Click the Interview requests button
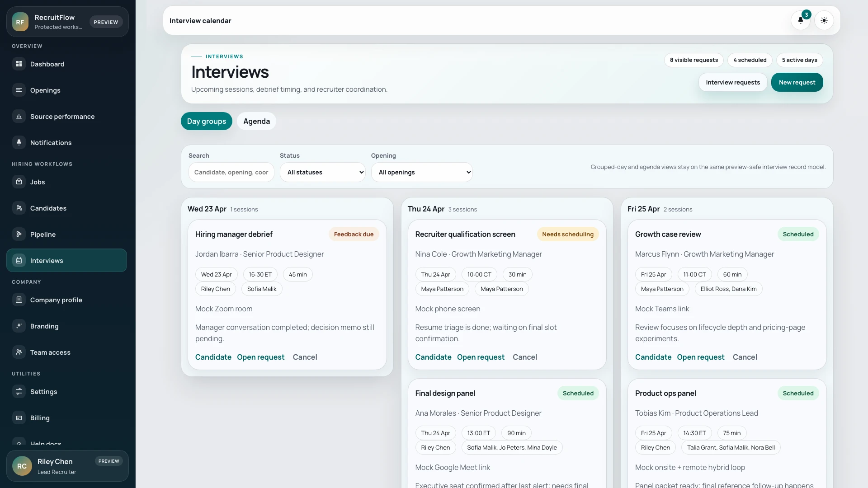The height and width of the screenshot is (488, 868). (x=733, y=82)
